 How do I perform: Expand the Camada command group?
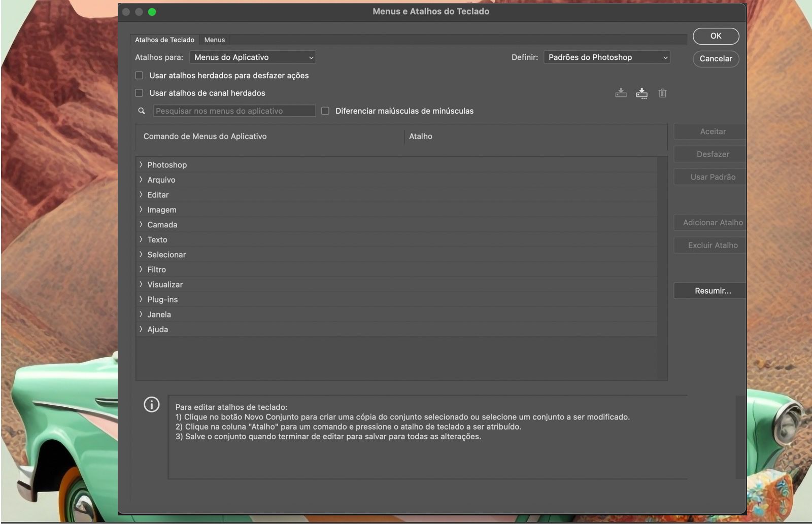pyautogui.click(x=141, y=224)
